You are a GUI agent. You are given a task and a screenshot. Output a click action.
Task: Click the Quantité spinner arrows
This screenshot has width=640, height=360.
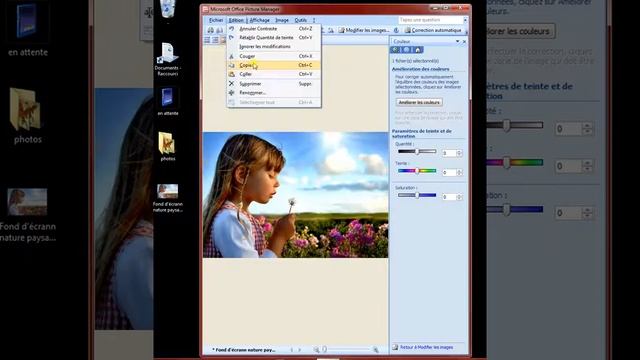459,153
